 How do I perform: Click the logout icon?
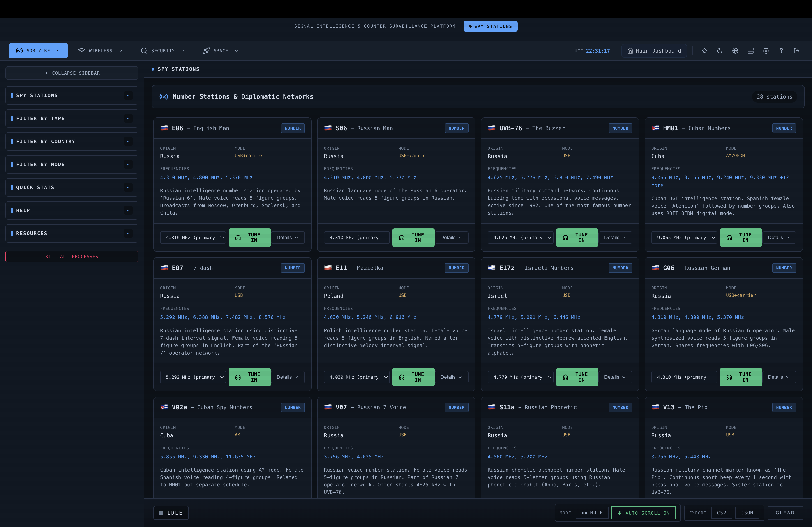[797, 50]
